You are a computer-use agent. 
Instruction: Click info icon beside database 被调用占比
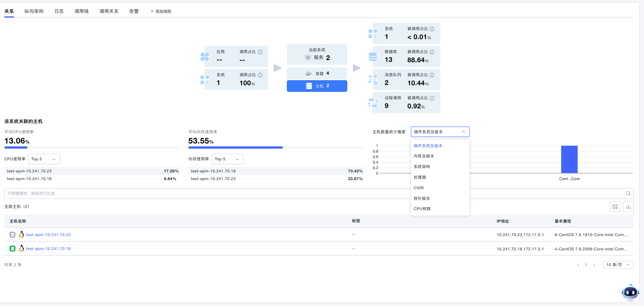(432, 52)
